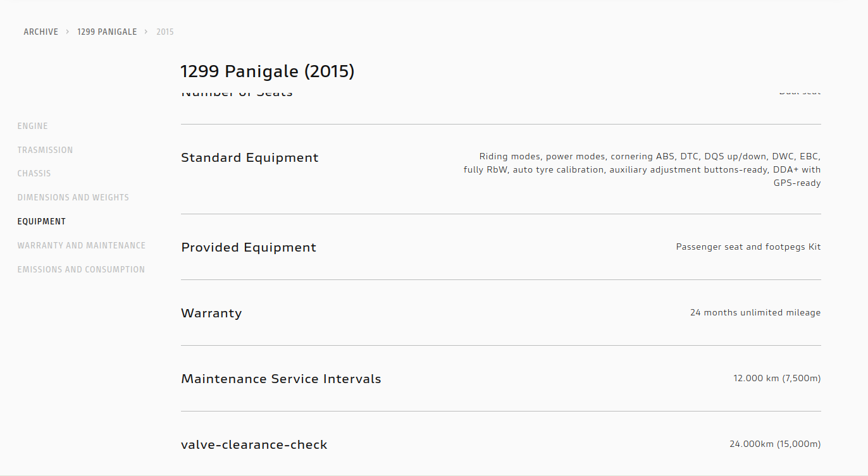Open DIMENSIONS AND WEIGHTS sidebar section
Screen dimensions: 868x476
73,197
